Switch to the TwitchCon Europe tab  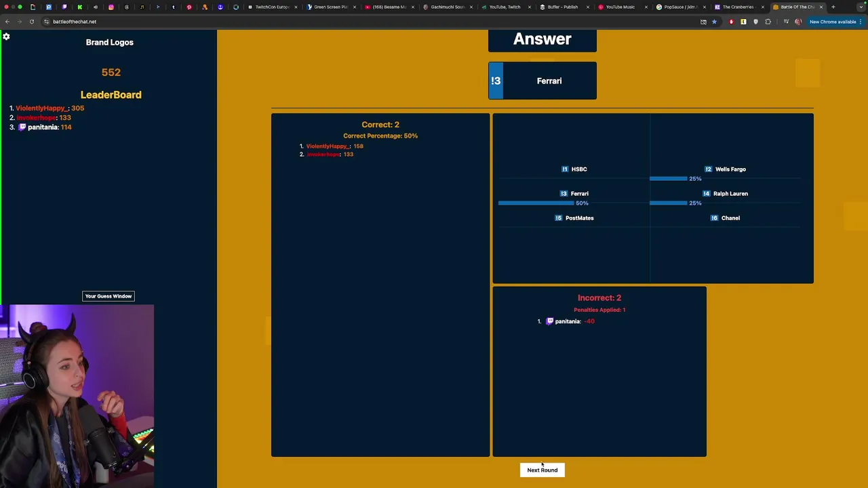271,7
